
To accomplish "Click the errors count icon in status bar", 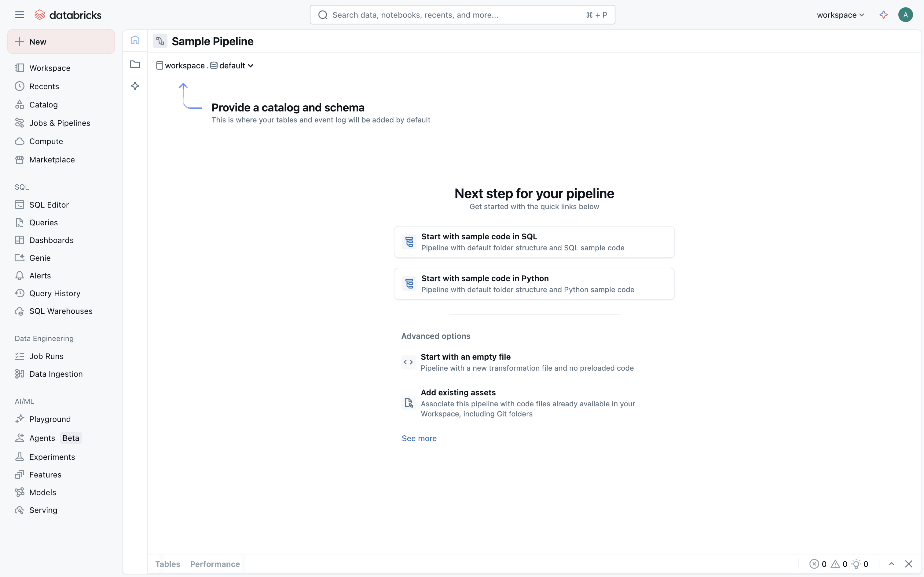I will [814, 564].
